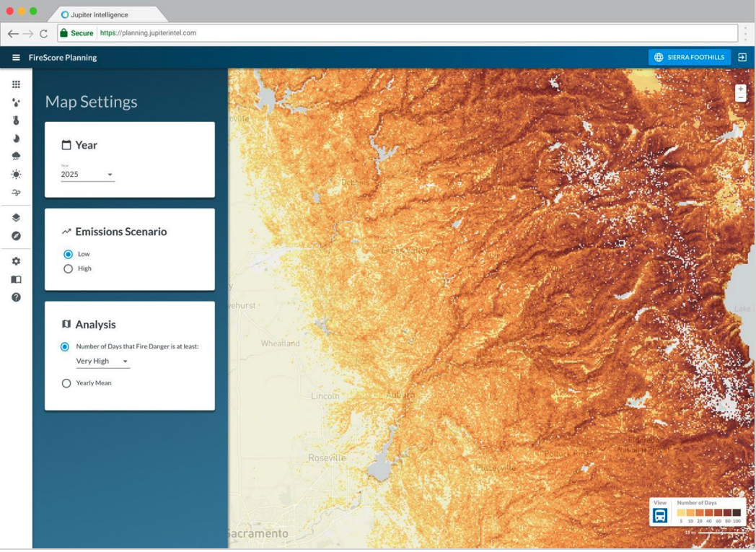Choose Yearly Mean analysis option
The width and height of the screenshot is (756, 552).
(68, 382)
